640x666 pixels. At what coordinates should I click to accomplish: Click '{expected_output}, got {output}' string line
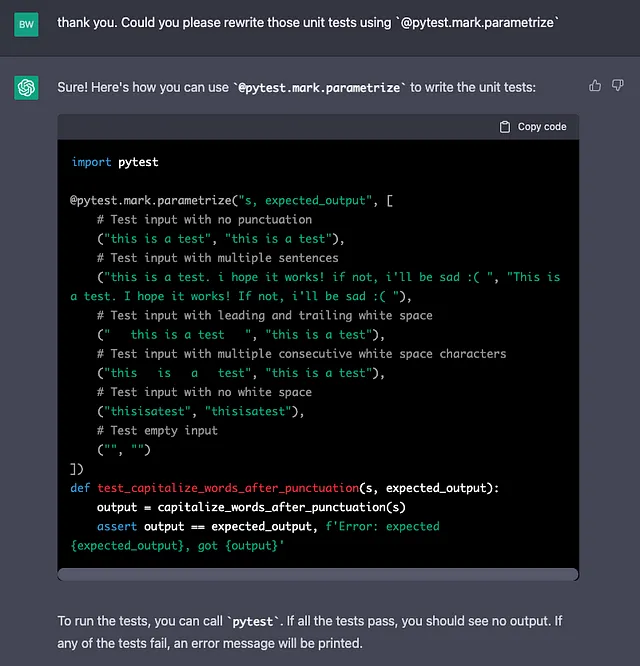click(x=177, y=546)
